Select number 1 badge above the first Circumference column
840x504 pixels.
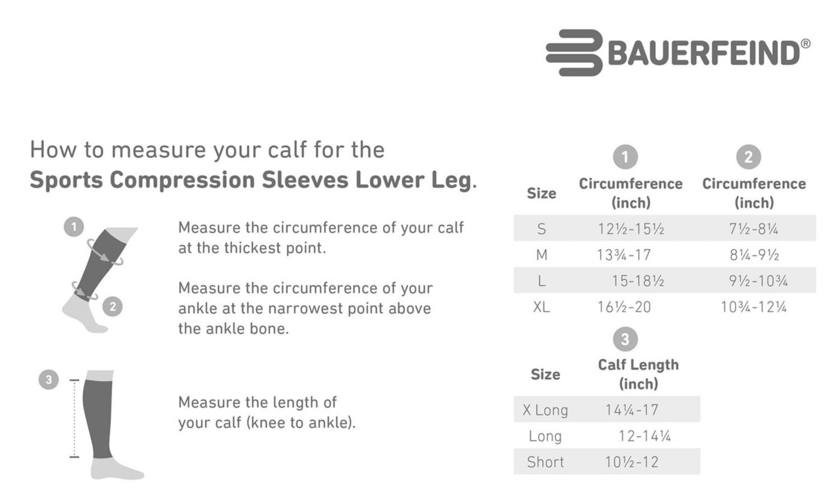pos(625,157)
